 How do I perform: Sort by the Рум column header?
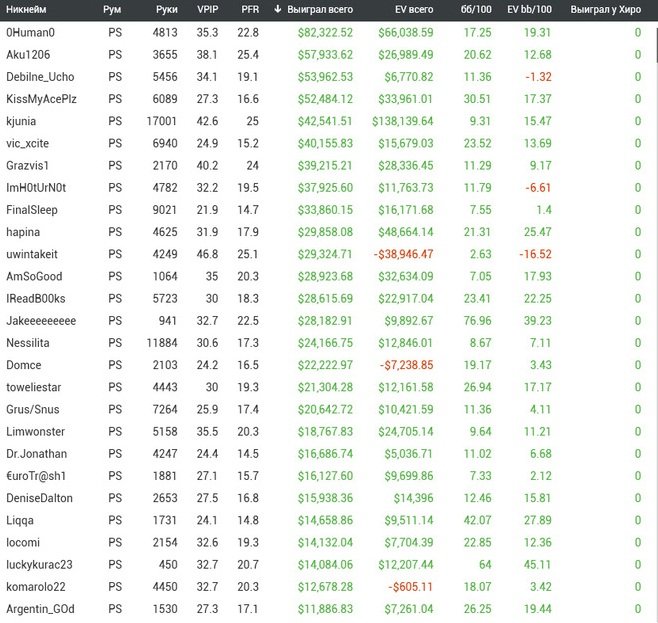point(113,9)
